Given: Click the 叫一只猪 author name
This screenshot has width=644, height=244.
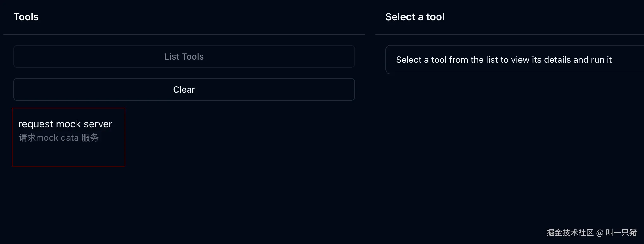Looking at the screenshot, I should pyautogui.click(x=621, y=233).
